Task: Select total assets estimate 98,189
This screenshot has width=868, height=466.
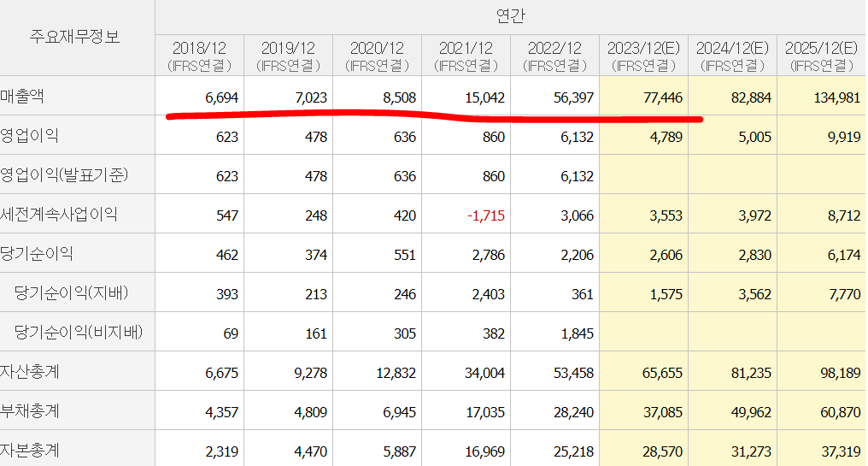Action: [x=841, y=373]
